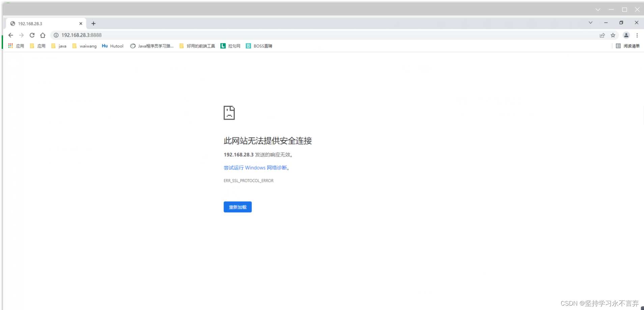Restore down the Chrome window
Screen dimensions: 644x310
(621, 23)
